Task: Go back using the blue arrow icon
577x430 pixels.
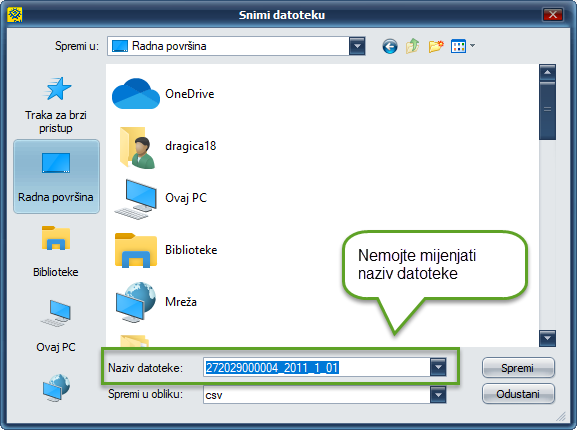Action: [x=390, y=47]
